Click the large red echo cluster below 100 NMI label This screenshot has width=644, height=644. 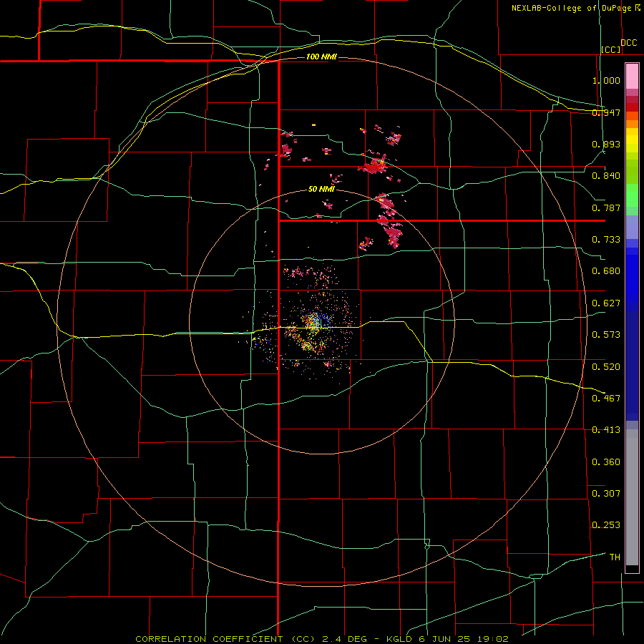[x=373, y=165]
